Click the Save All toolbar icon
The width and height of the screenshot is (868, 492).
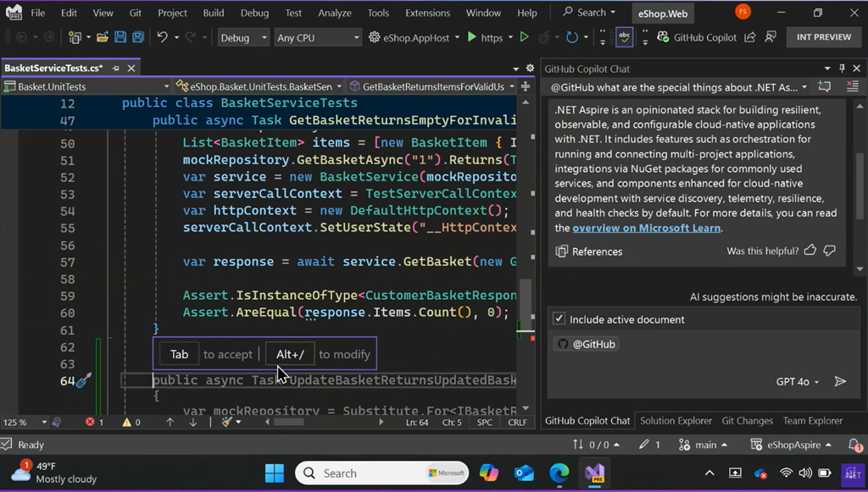click(x=137, y=37)
